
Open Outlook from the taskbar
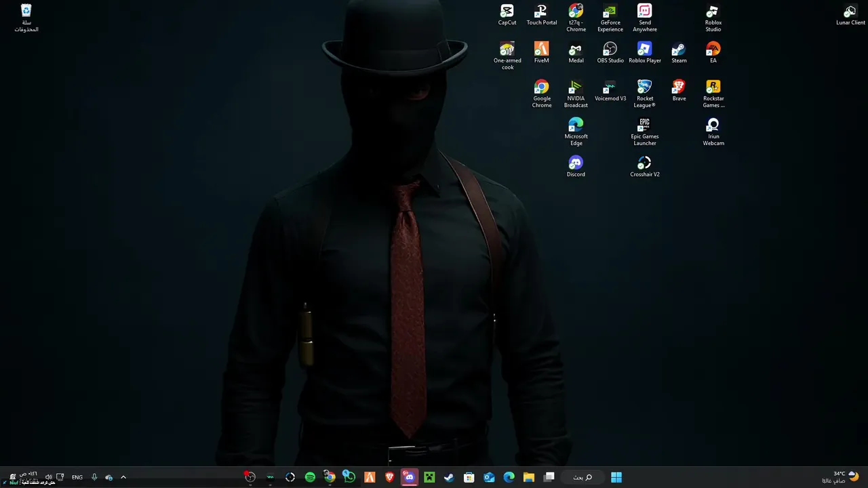(x=489, y=477)
